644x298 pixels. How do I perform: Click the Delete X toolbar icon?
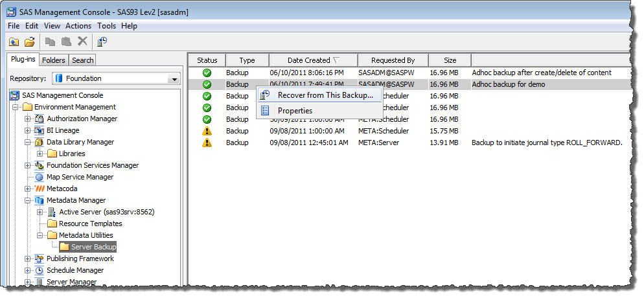82,41
